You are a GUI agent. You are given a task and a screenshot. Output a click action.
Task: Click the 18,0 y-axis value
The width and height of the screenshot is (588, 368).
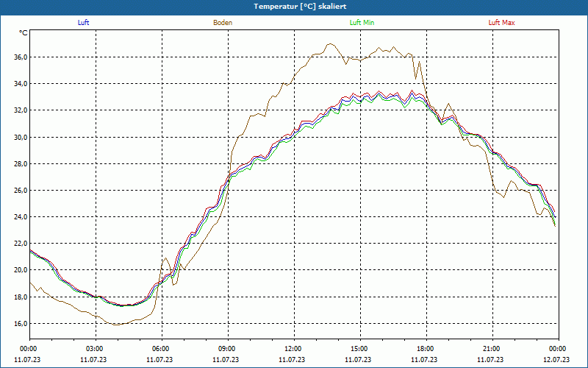coord(21,297)
